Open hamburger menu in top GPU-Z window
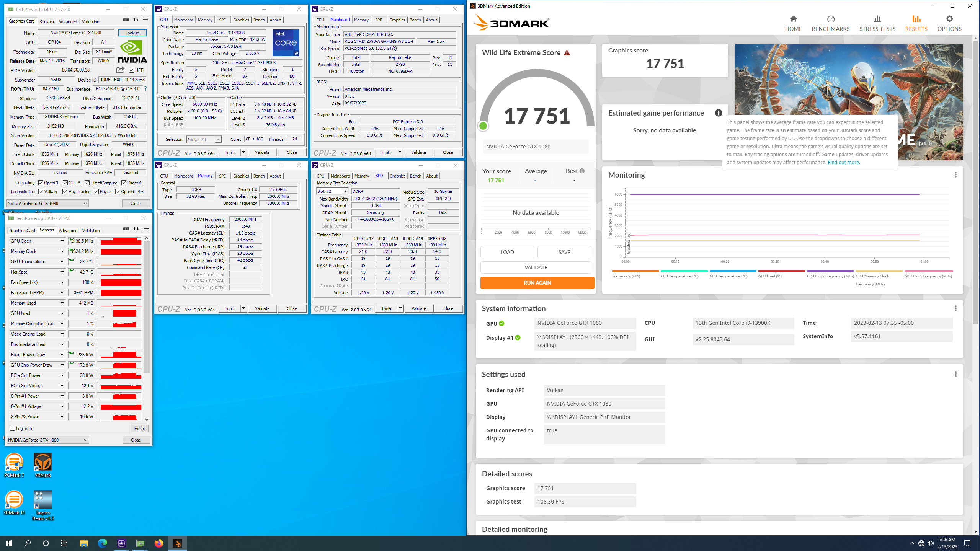This screenshot has height=551, width=980. (145, 20)
